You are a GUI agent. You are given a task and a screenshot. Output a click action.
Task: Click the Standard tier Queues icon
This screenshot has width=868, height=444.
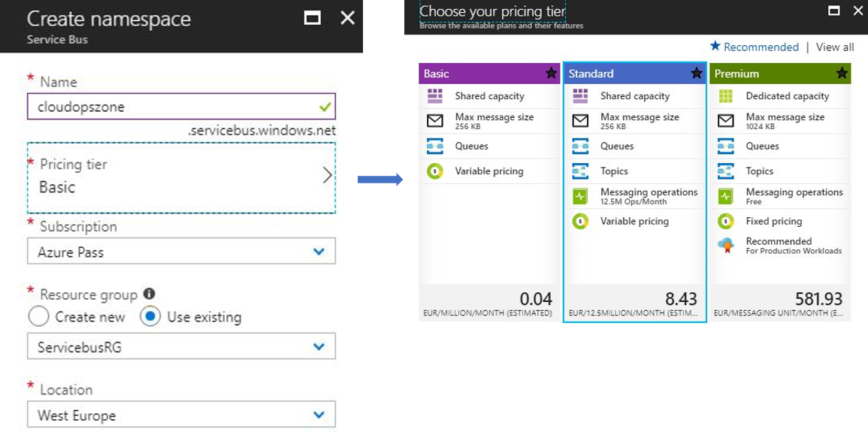580,146
